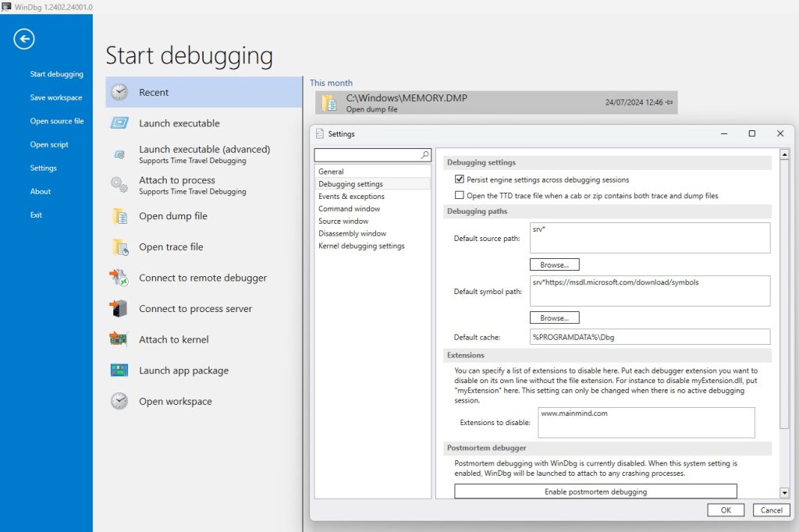Click the back arrow circle icon
The image size is (799, 532).
(x=24, y=39)
